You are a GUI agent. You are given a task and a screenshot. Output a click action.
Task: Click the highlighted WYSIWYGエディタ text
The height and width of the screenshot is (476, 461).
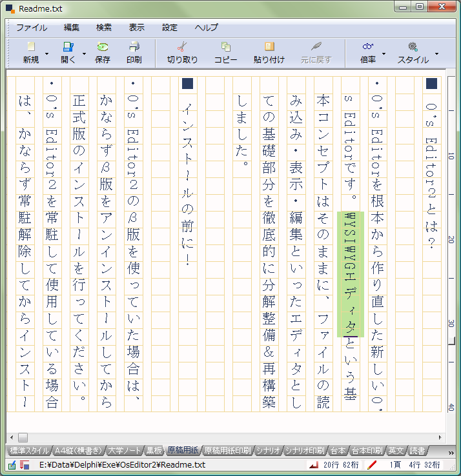[x=351, y=274]
